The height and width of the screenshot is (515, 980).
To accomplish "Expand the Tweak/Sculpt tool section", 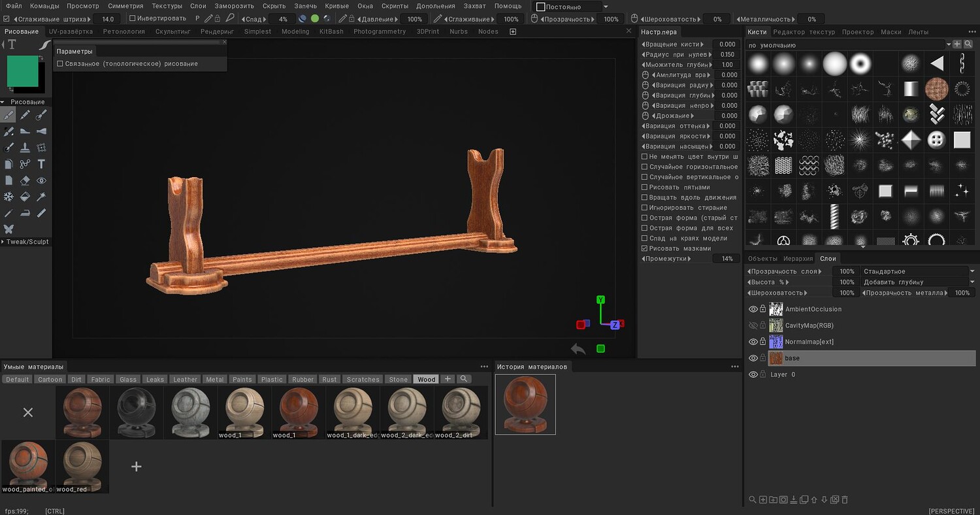I will coord(25,242).
